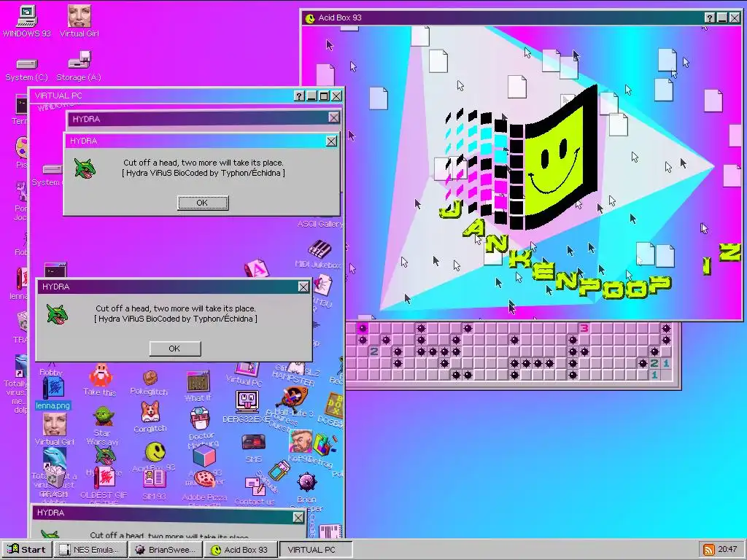Open the TRASH recycle bin in Virtual PC
Viewport: 747px width, 560px height.
point(54,476)
